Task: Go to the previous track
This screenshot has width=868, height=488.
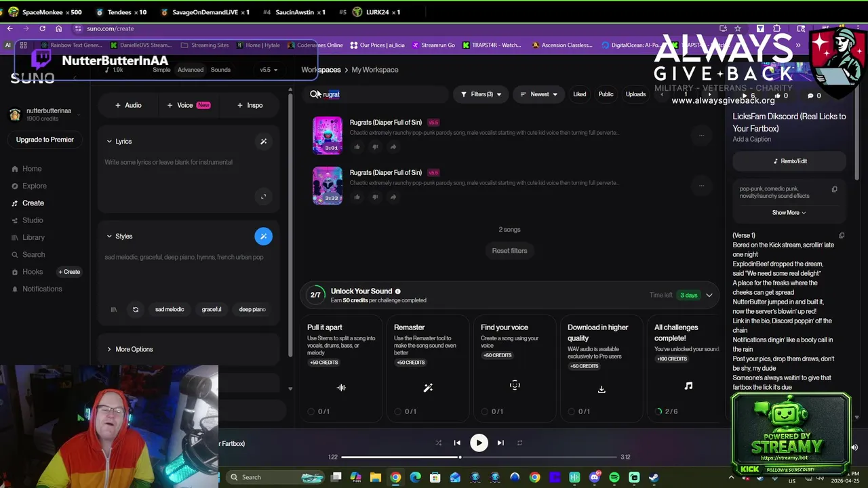Action: (x=457, y=443)
